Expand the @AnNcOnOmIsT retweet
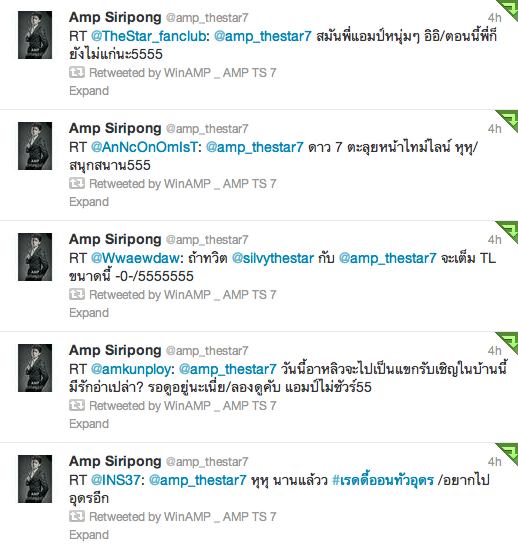Image resolution: width=518 pixels, height=549 pixels. (89, 202)
